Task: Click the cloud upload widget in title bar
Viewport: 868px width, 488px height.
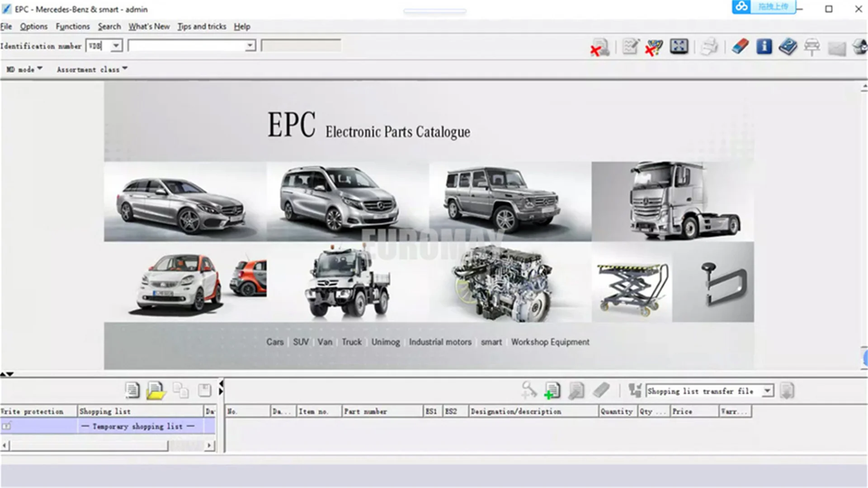Action: point(764,7)
